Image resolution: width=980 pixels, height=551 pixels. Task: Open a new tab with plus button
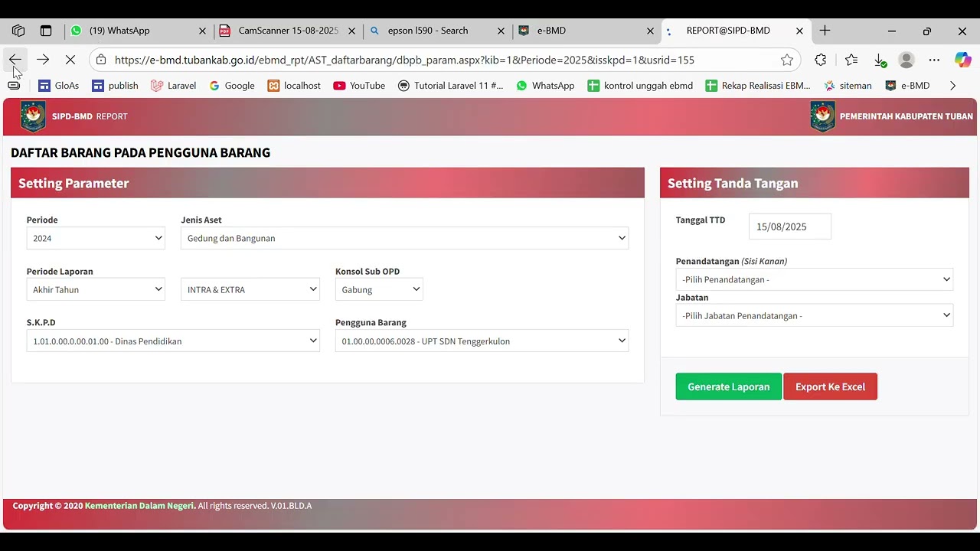coord(825,31)
